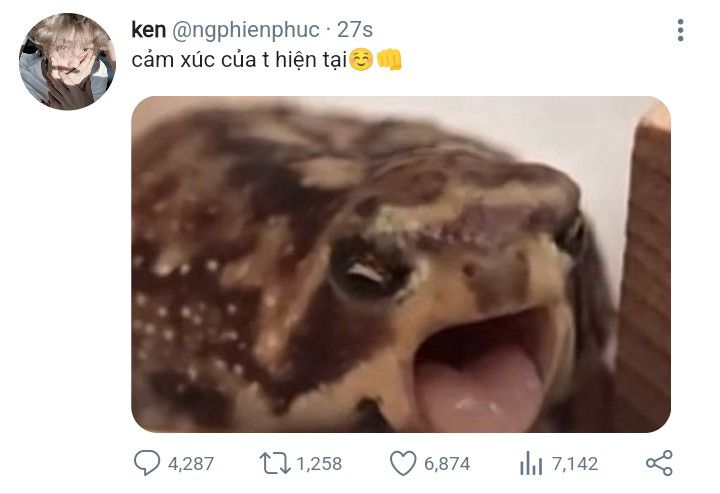Click the 27s timestamp

pyautogui.click(x=354, y=30)
